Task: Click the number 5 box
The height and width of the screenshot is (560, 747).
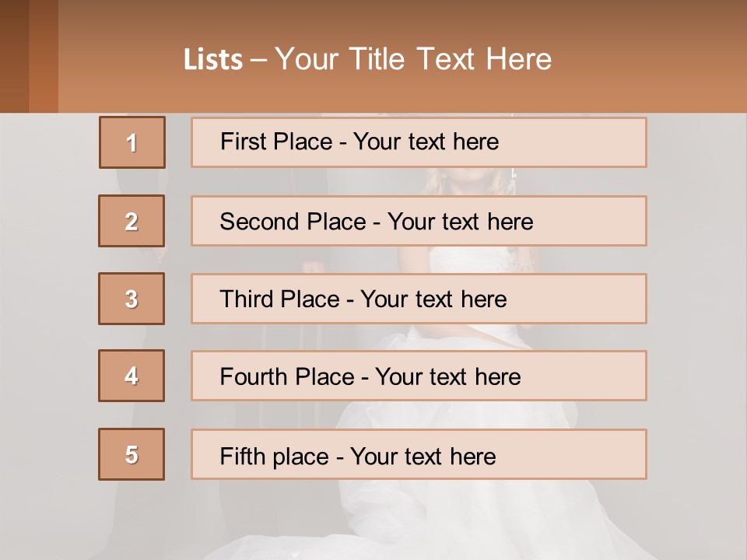Action: point(132,454)
